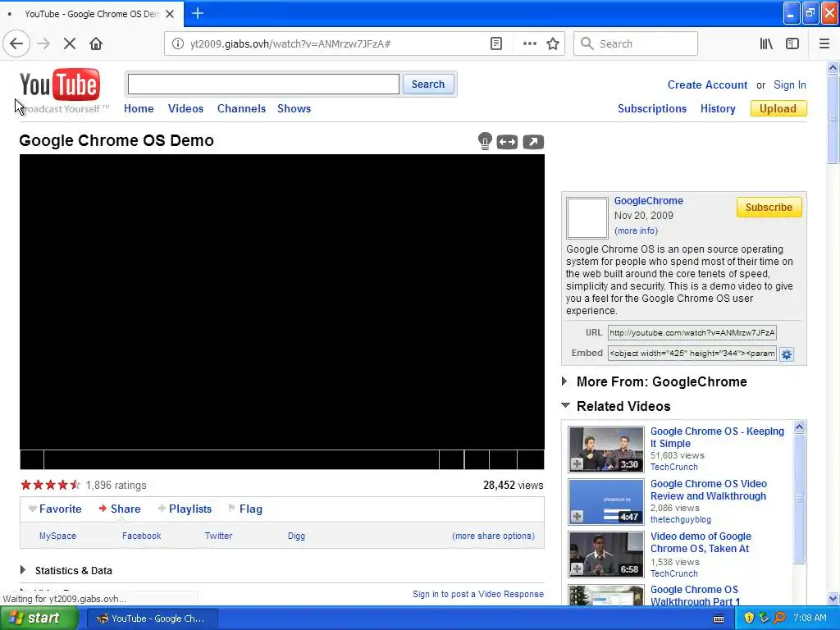Screen dimensions: 840x630
Task: Click the YouTube Search button
Action: pos(428,84)
